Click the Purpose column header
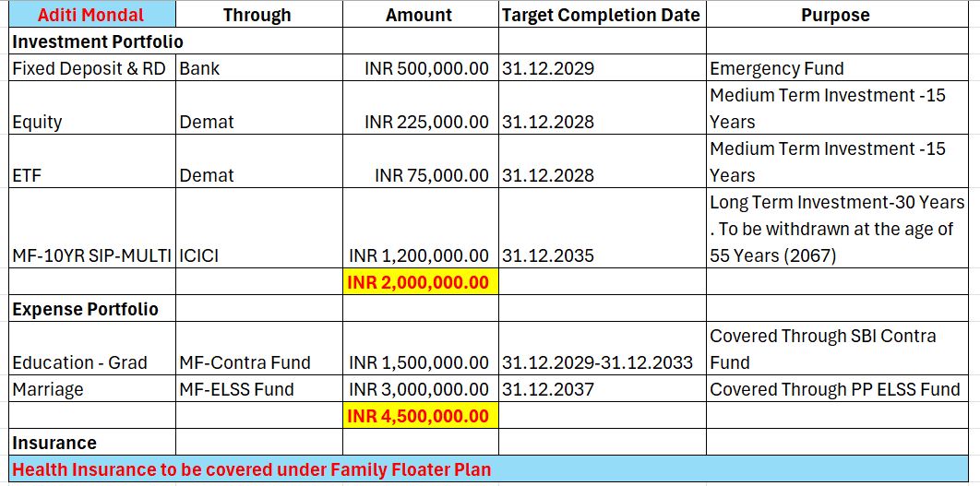 (x=834, y=15)
